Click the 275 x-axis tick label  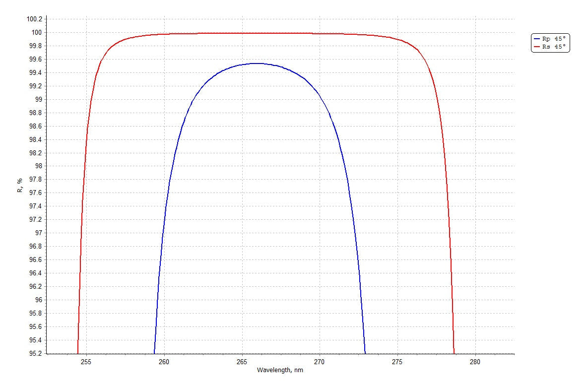coord(397,362)
